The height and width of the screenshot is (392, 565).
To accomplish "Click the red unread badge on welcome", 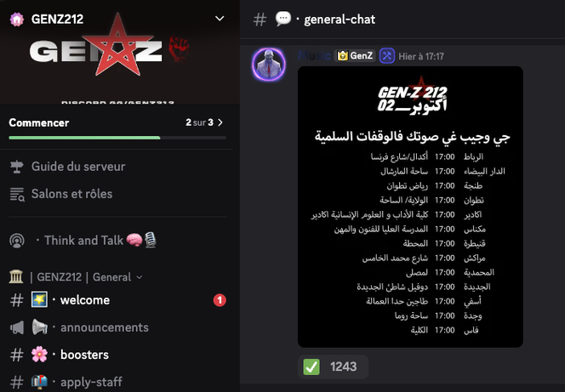I will point(220,300).
